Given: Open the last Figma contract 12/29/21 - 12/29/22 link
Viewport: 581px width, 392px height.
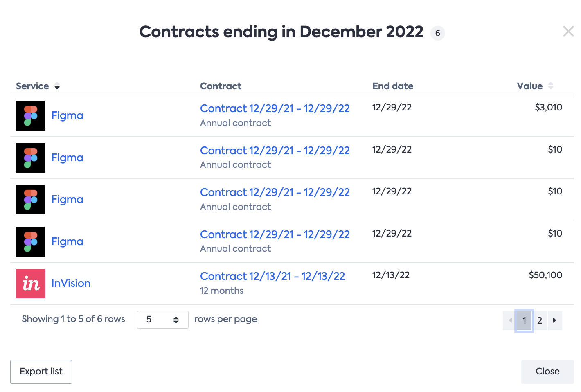Looking at the screenshot, I should 275,234.
